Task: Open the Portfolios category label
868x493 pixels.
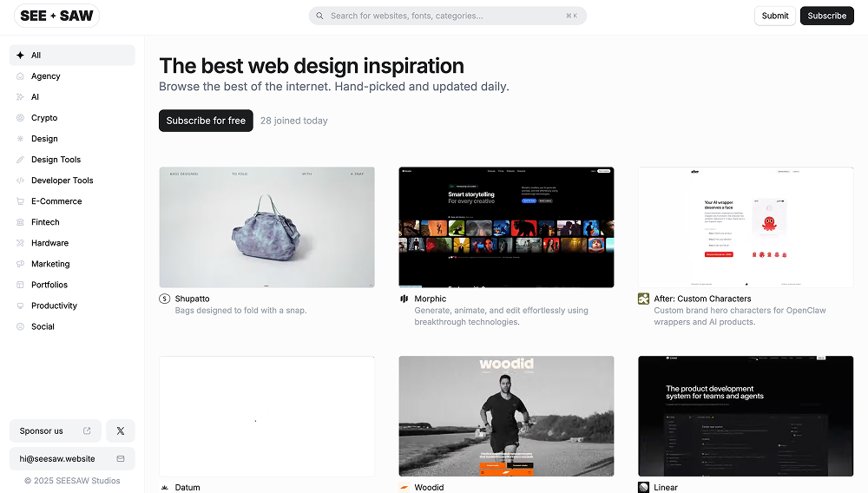Action: (x=49, y=285)
